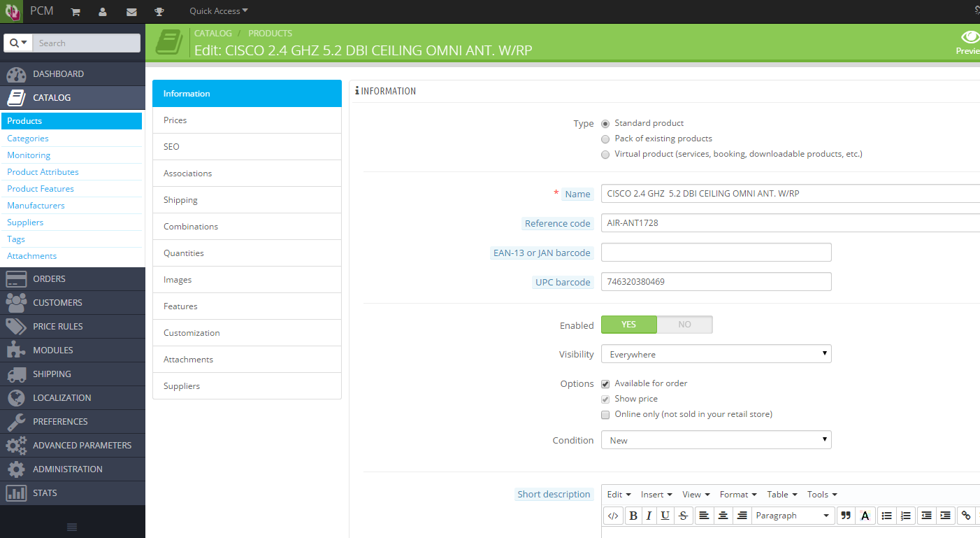Image resolution: width=980 pixels, height=538 pixels.
Task: Click the Administration gear icon
Action: pyautogui.click(x=16, y=469)
